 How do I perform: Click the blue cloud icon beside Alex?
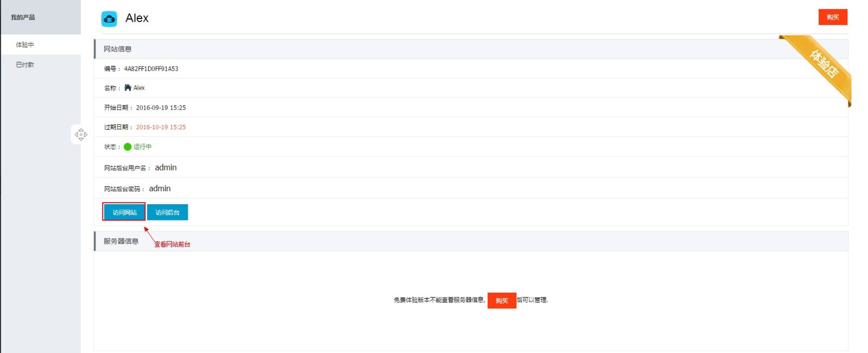point(109,19)
